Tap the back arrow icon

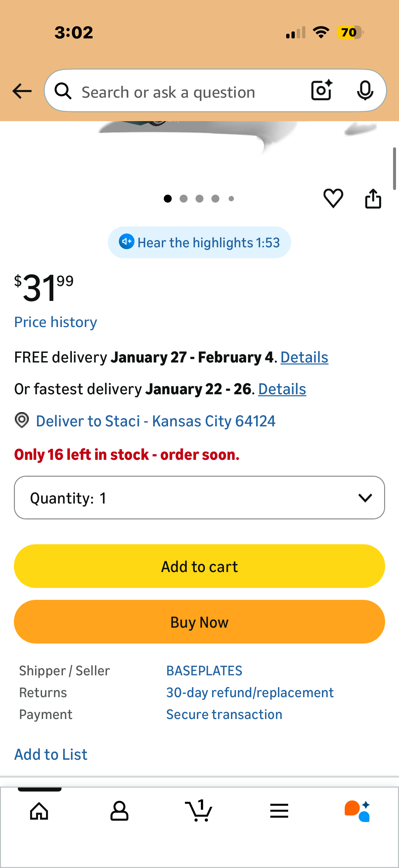point(22,91)
